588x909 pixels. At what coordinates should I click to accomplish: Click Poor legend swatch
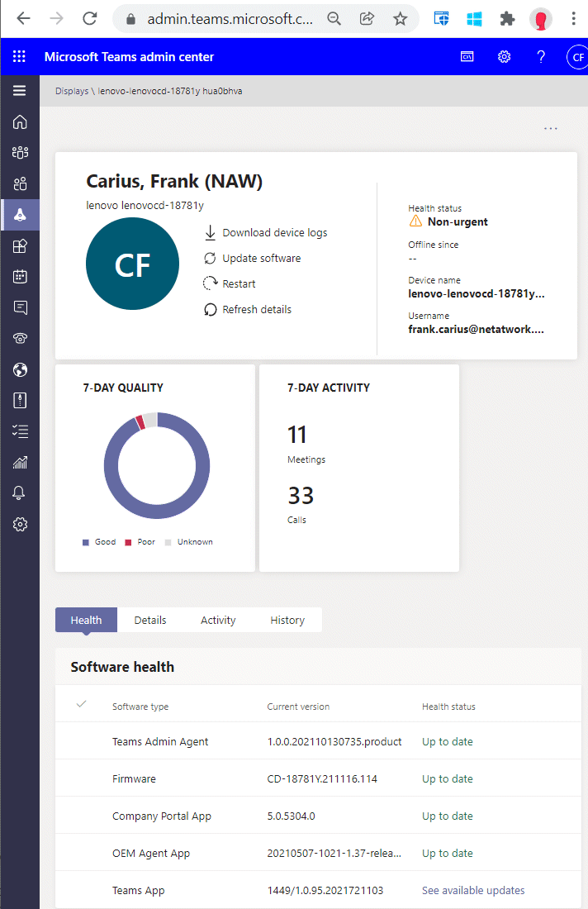click(x=128, y=543)
